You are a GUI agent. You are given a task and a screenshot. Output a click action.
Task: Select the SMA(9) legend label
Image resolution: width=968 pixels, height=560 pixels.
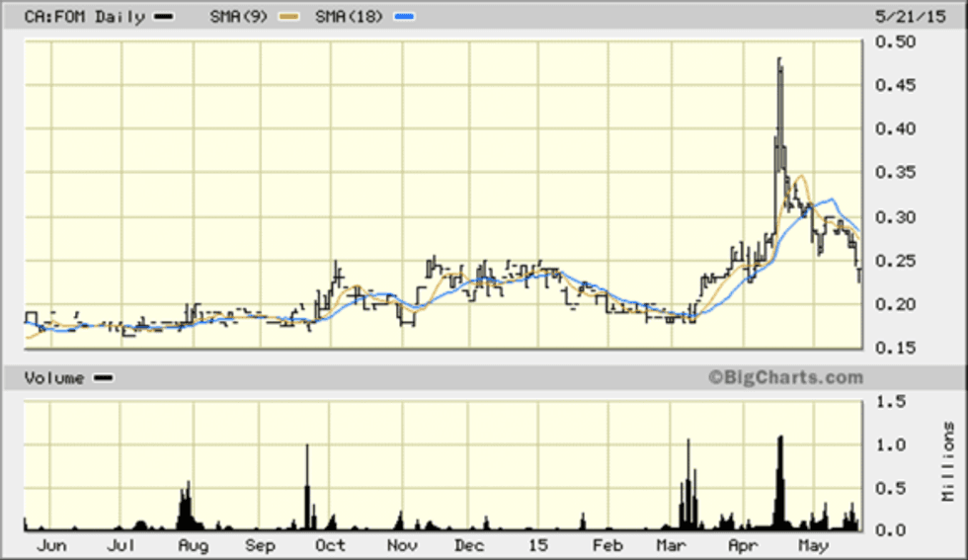240,17
